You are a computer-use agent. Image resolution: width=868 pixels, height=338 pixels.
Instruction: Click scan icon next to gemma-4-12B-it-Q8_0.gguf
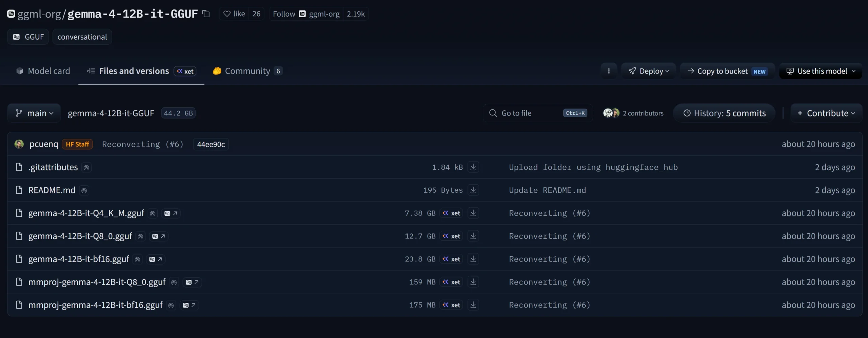[x=140, y=237]
